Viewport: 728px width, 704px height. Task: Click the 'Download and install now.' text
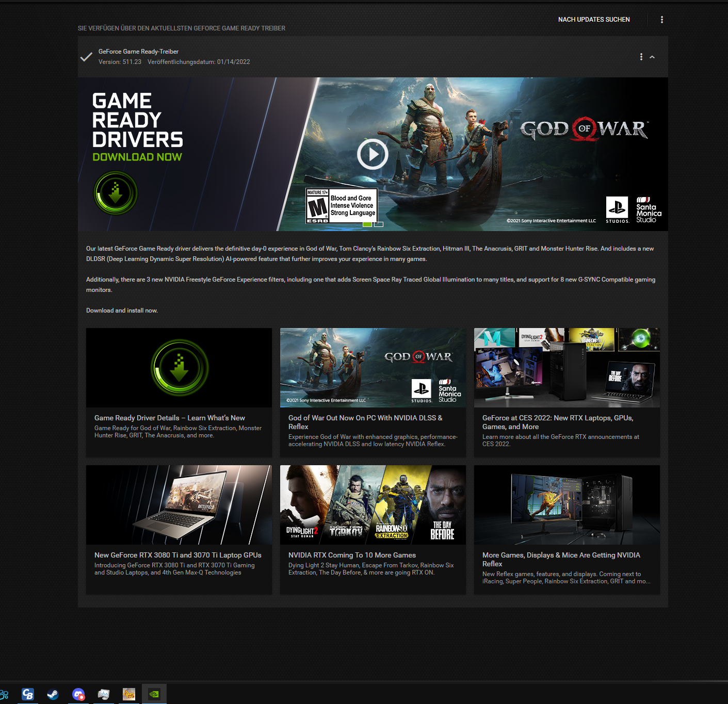click(122, 310)
